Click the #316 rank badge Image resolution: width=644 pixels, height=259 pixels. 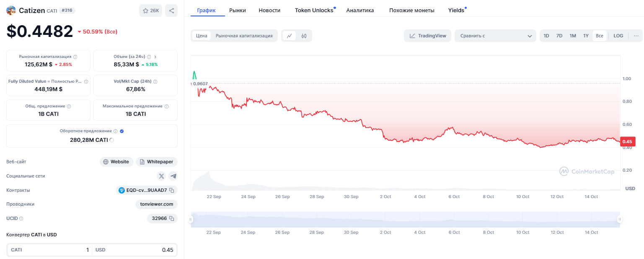[67, 10]
